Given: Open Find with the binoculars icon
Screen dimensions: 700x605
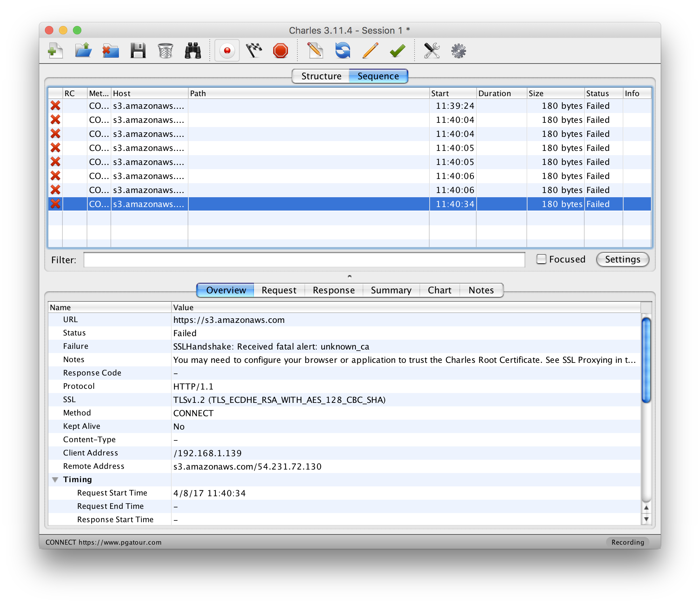Looking at the screenshot, I should click(x=193, y=51).
